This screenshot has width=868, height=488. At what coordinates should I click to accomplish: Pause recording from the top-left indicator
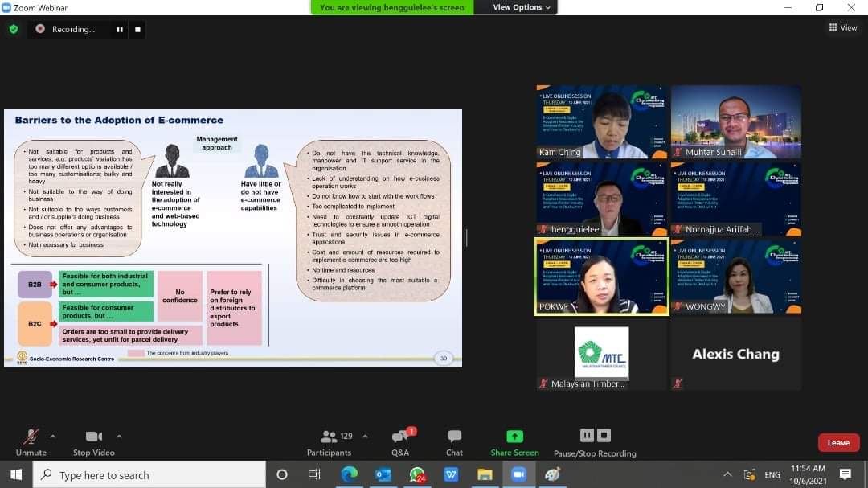(x=120, y=30)
